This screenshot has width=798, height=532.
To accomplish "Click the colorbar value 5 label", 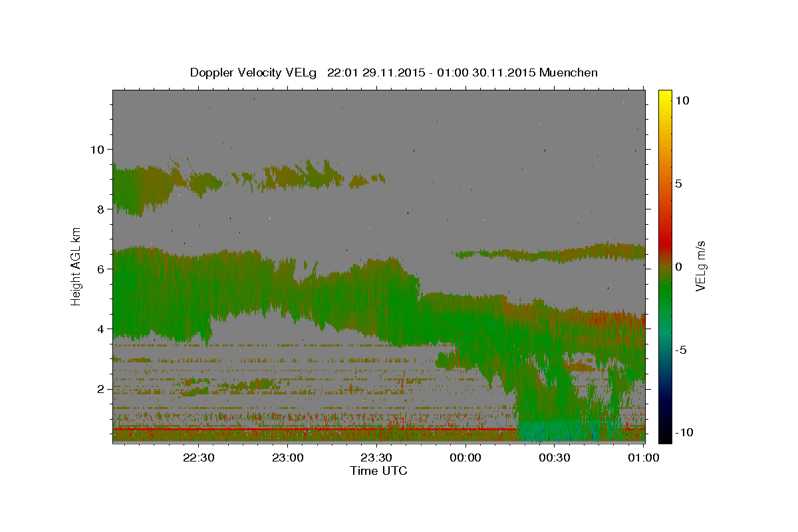I will click(678, 183).
